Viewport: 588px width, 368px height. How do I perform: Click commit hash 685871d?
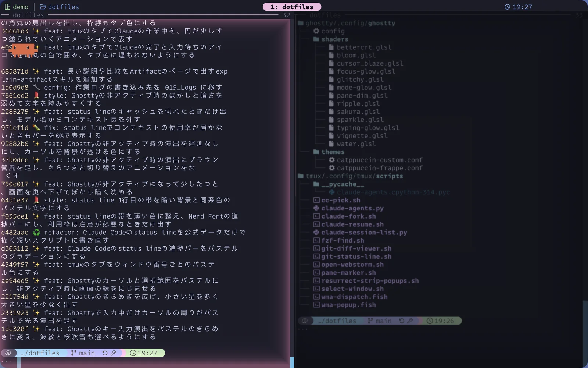tap(15, 71)
